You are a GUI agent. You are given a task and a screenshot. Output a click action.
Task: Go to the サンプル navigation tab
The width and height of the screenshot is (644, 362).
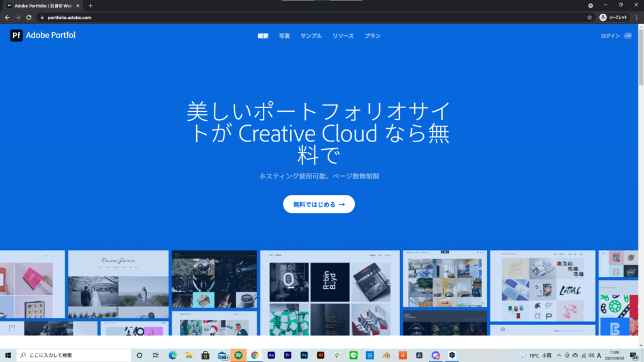[x=311, y=36]
